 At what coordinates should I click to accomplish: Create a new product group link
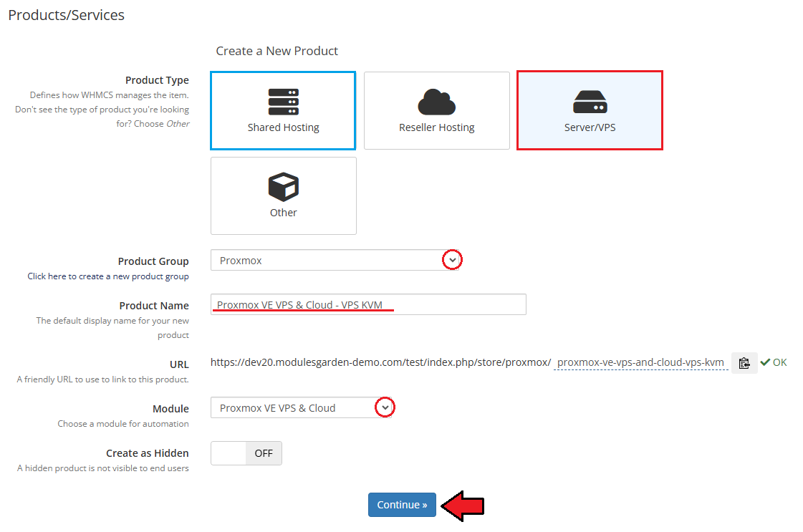[x=108, y=276]
